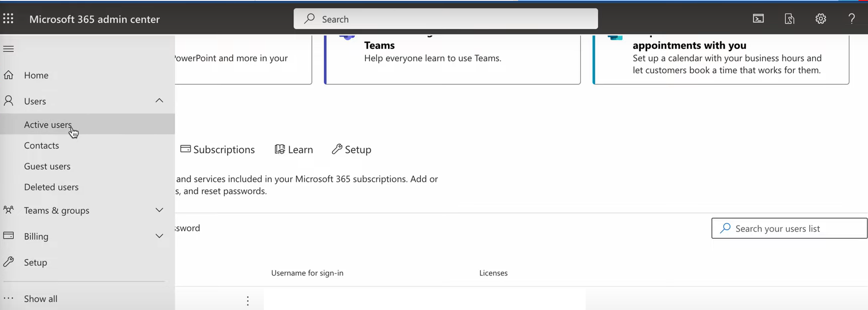This screenshot has width=868, height=310.
Task: Click the top Search box
Action: [446, 19]
